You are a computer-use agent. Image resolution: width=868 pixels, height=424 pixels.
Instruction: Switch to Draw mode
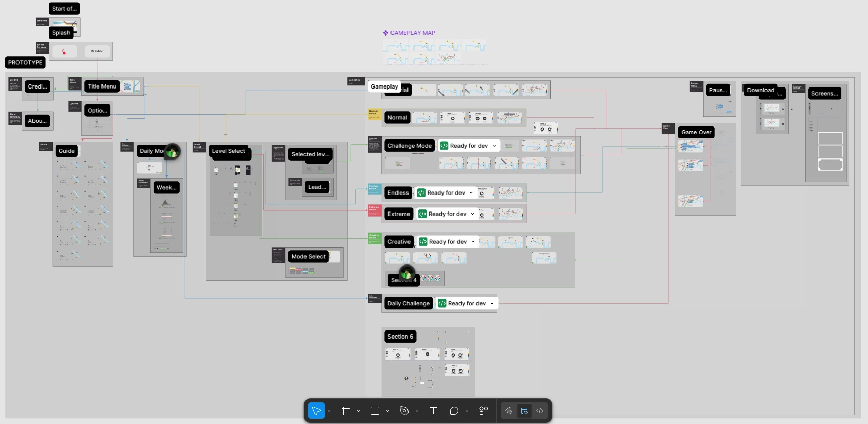click(509, 411)
